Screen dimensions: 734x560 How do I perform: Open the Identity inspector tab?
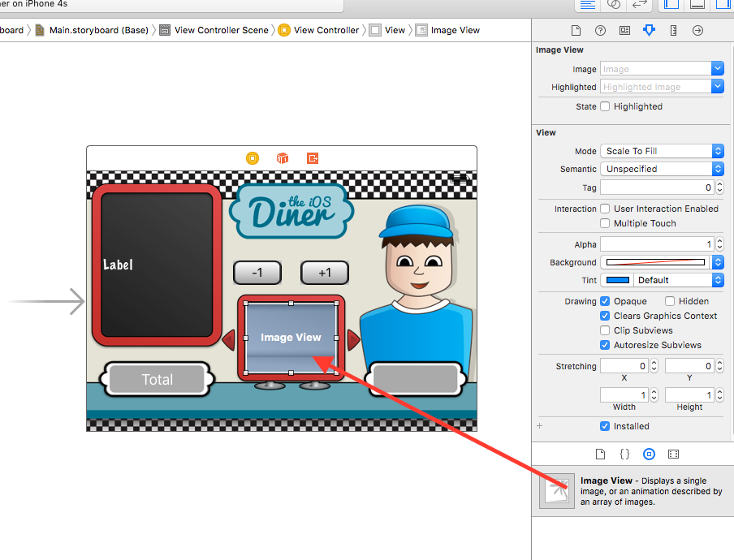(x=624, y=30)
